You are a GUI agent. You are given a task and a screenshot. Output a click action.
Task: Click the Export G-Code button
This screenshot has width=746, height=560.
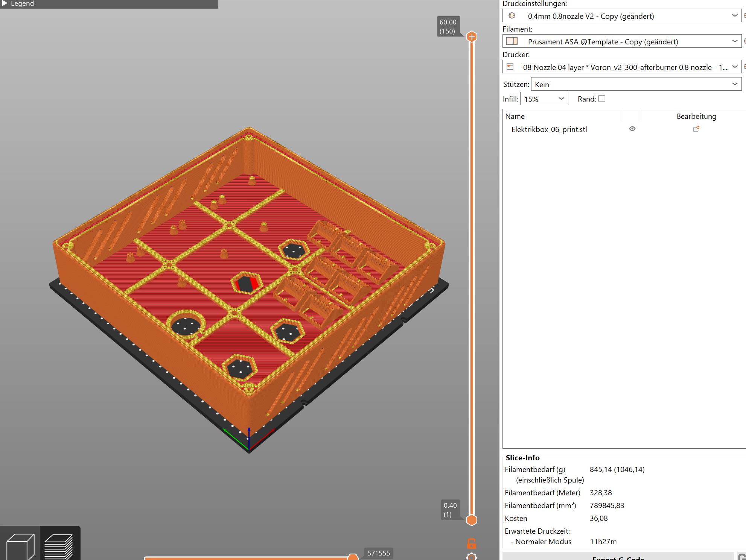point(618,557)
